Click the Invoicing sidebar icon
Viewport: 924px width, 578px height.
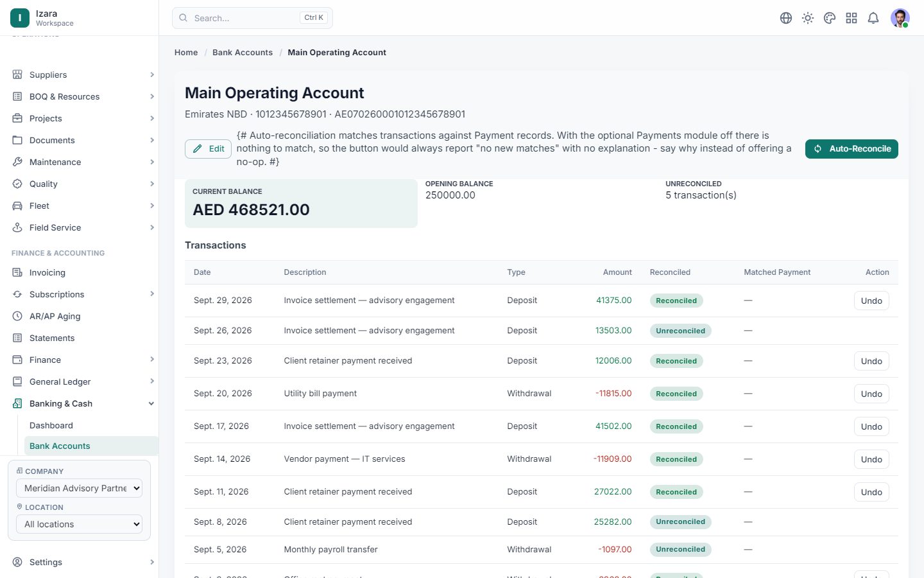click(17, 272)
